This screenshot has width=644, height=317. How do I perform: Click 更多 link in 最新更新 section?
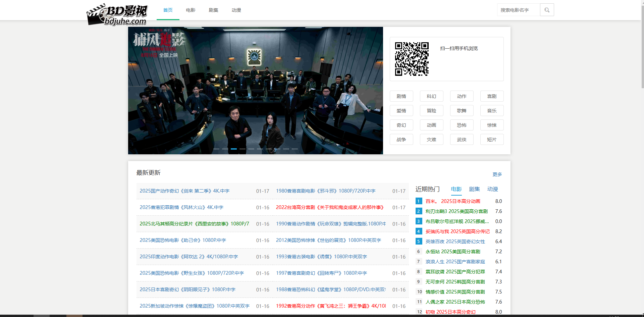point(497,174)
